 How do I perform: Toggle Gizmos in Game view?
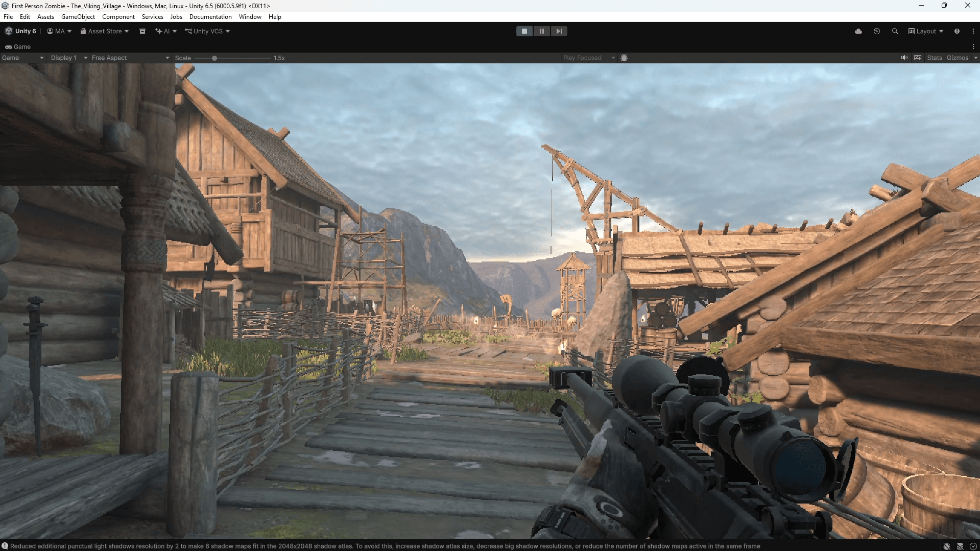[958, 58]
